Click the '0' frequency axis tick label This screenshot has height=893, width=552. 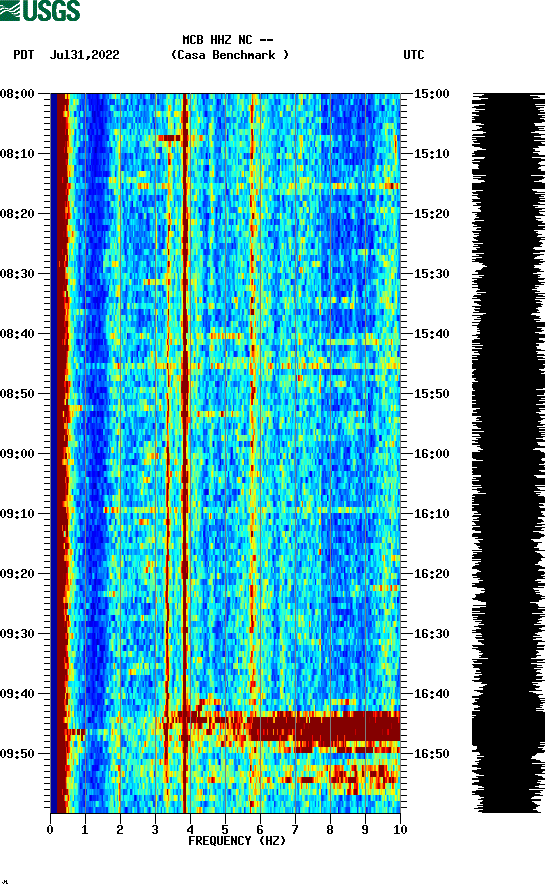click(50, 829)
